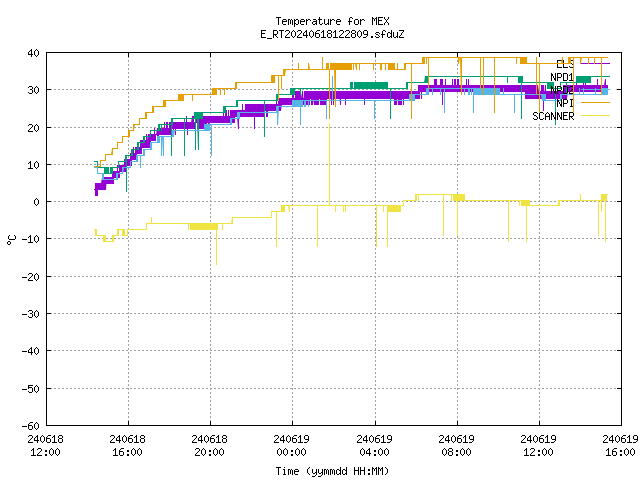The height and width of the screenshot is (480, 640).
Task: Click the y-axis tick label '10'
Action: [x=33, y=165]
